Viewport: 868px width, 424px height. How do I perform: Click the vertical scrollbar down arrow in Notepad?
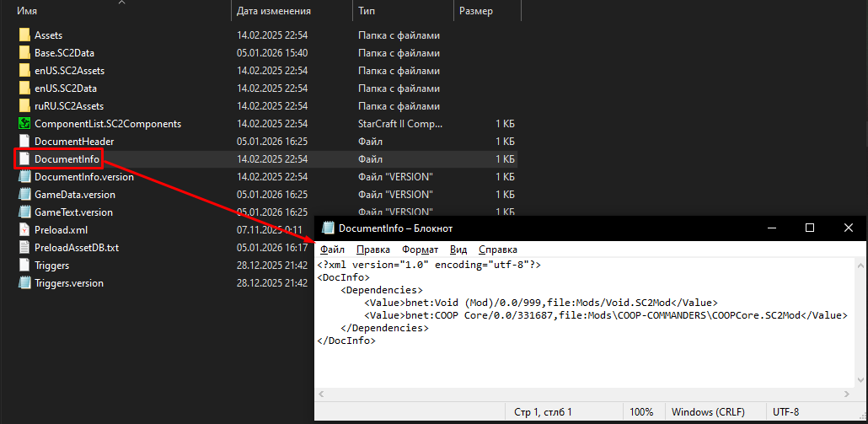point(860,380)
